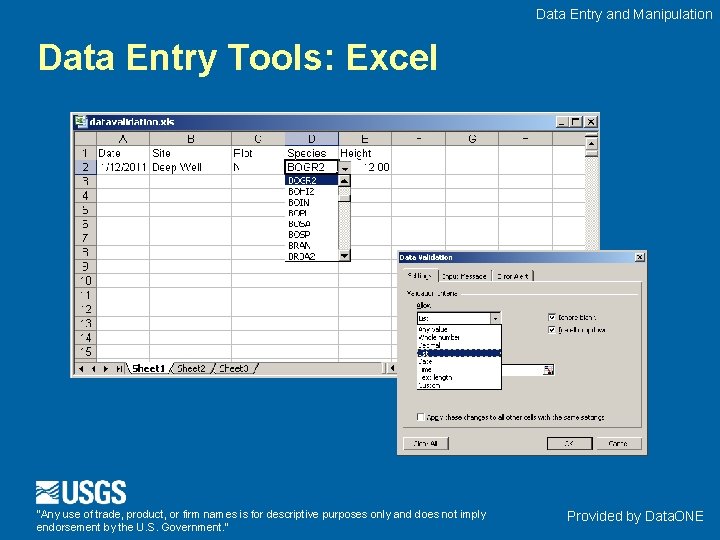
Task: Select BOHI2 in the species dropdown list
Action: click(312, 191)
